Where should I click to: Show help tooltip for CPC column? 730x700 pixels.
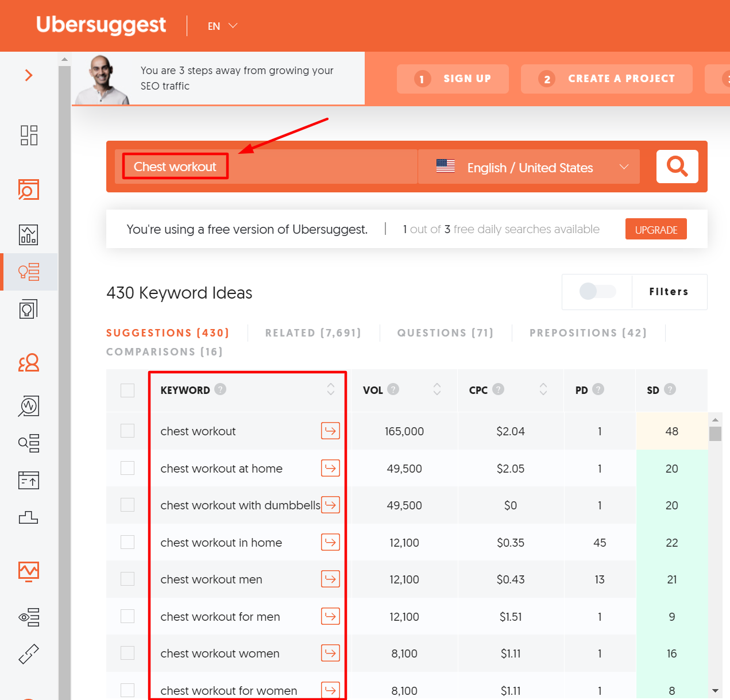click(x=499, y=389)
